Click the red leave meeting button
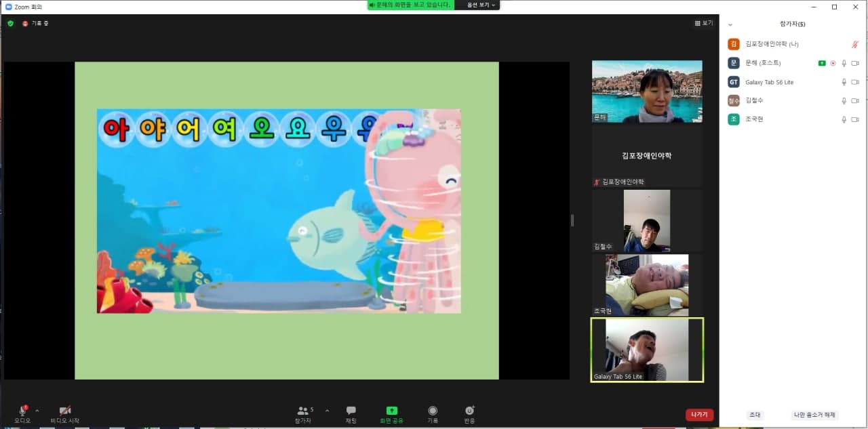This screenshot has width=868, height=429. click(x=699, y=415)
